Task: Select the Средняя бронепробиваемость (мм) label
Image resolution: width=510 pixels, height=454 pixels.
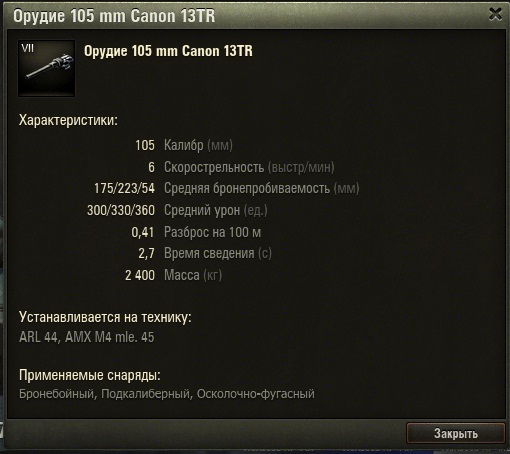Action: pos(262,188)
